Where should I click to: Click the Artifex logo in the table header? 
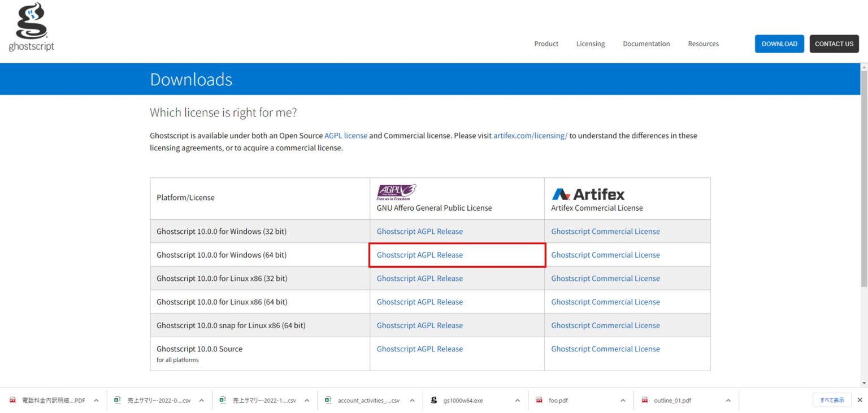pyautogui.click(x=588, y=194)
